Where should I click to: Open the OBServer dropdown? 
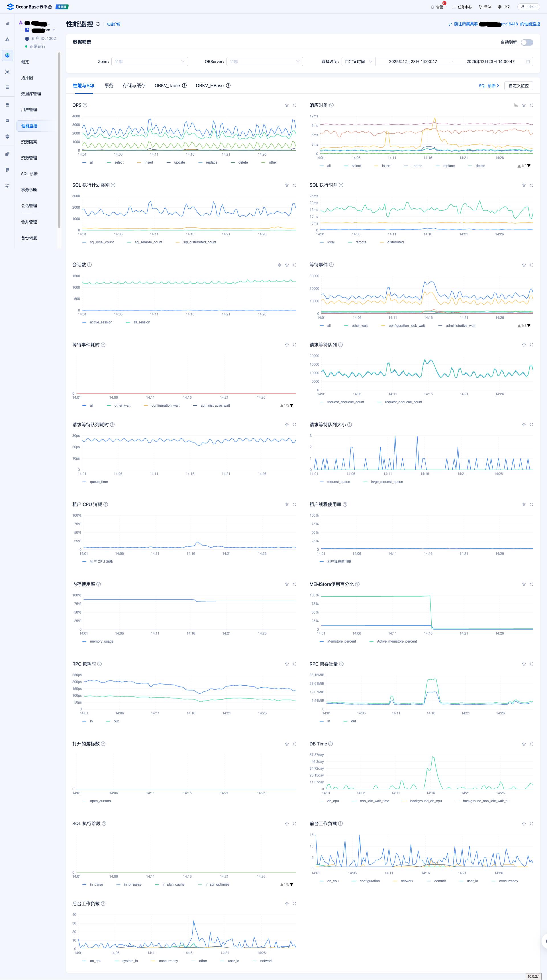pos(264,62)
